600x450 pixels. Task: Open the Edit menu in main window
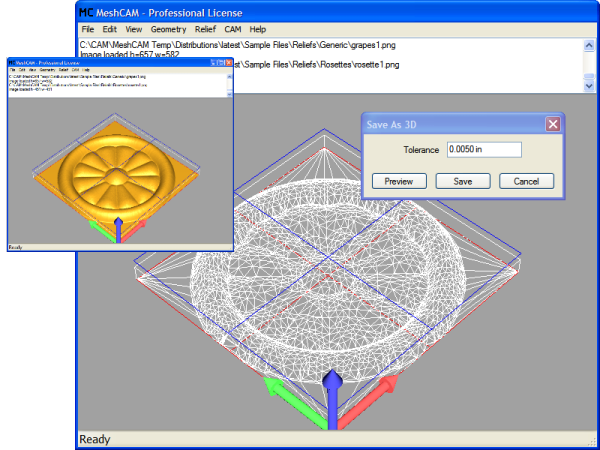109,29
